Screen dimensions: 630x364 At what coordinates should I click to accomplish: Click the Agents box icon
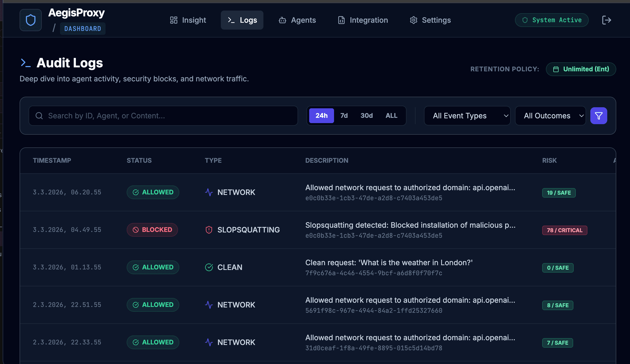click(x=282, y=20)
